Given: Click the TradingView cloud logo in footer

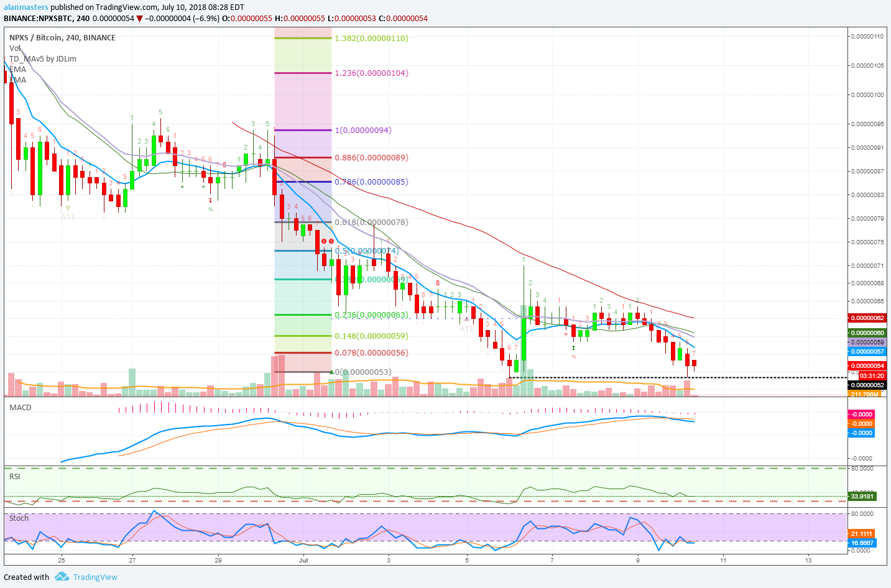Looking at the screenshot, I should pyautogui.click(x=62, y=577).
